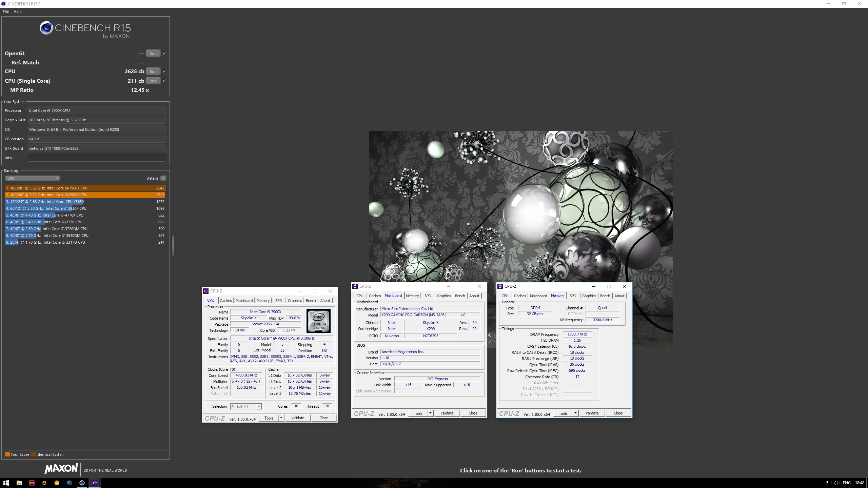Toggle the OpenGL test checkbox
This screenshot has width=868, height=488.
164,53
